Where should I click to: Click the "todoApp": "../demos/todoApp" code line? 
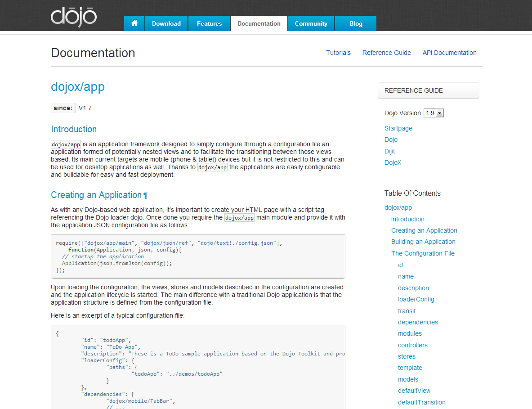coord(177,374)
